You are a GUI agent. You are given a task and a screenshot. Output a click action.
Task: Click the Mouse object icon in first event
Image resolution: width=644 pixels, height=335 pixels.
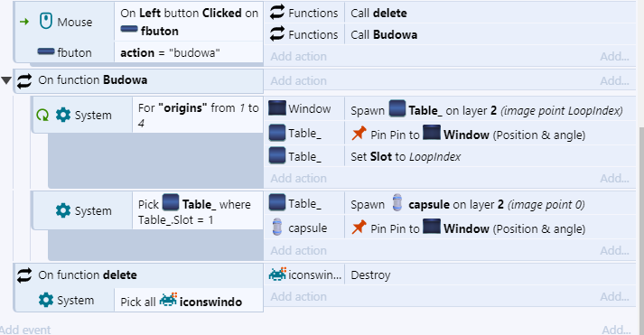[x=45, y=21]
